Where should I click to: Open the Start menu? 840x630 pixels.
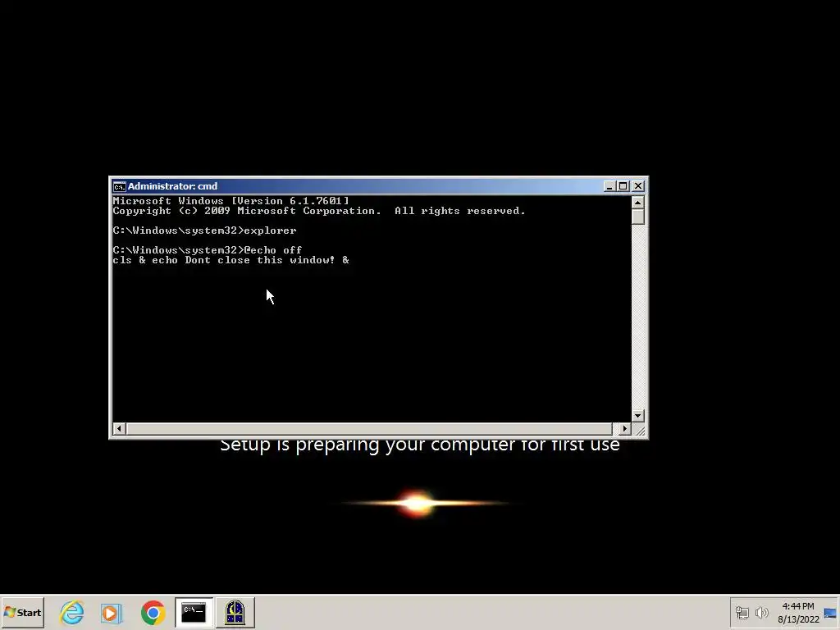coord(22,612)
